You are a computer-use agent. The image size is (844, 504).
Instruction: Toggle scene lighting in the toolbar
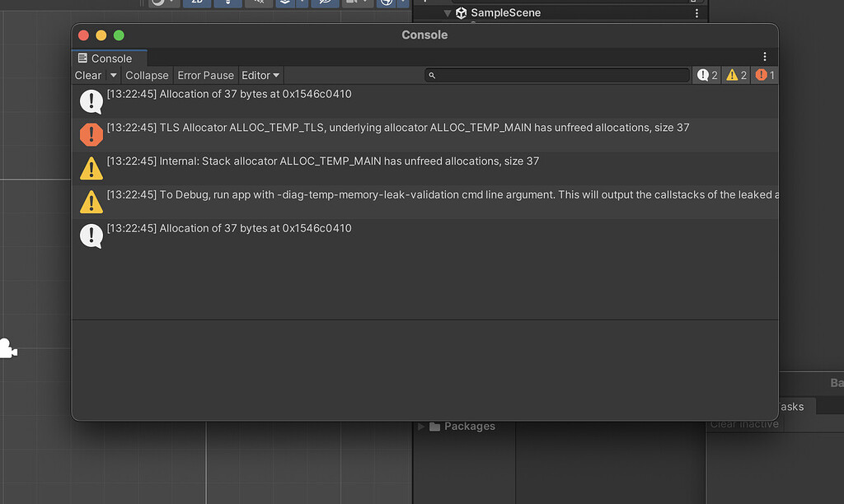click(x=227, y=2)
